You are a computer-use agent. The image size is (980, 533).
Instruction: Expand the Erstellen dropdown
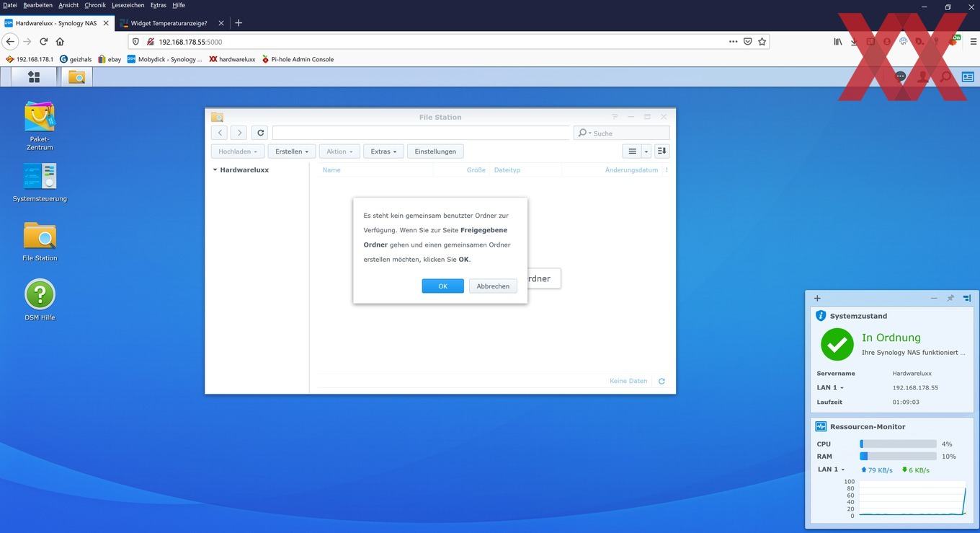point(292,151)
